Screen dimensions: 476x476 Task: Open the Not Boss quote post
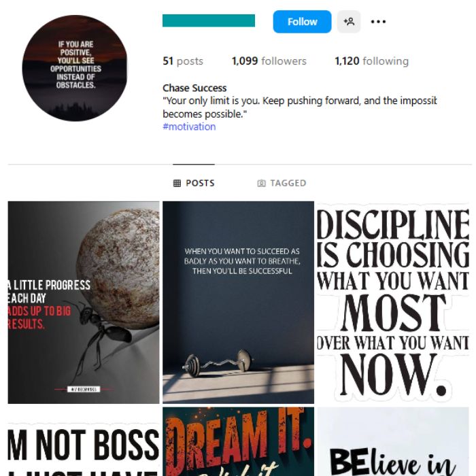pyautogui.click(x=84, y=441)
